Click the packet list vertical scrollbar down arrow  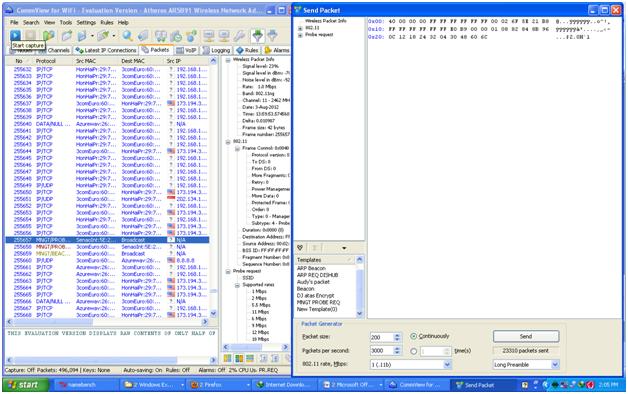pyautogui.click(x=213, y=314)
